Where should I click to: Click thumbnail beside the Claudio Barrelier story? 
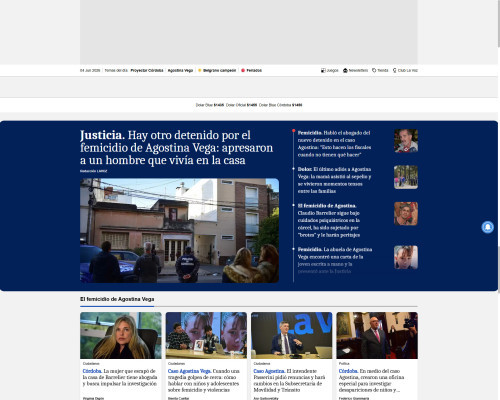[x=406, y=214]
